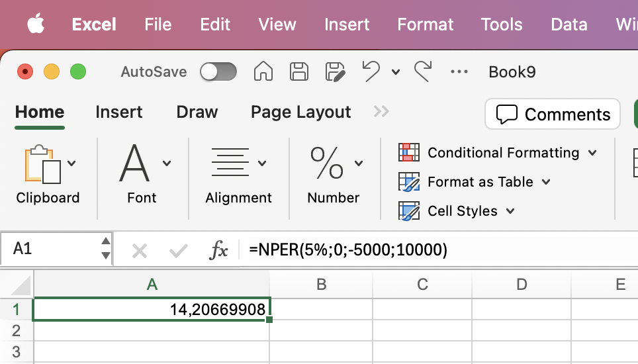Open the Format menu
Image resolution: width=638 pixels, height=364 pixels.
[425, 24]
